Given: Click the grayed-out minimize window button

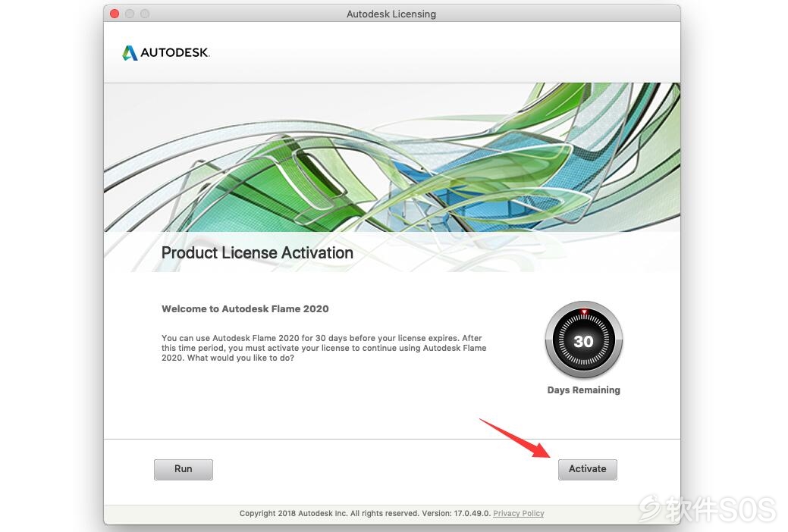Looking at the screenshot, I should point(130,14).
